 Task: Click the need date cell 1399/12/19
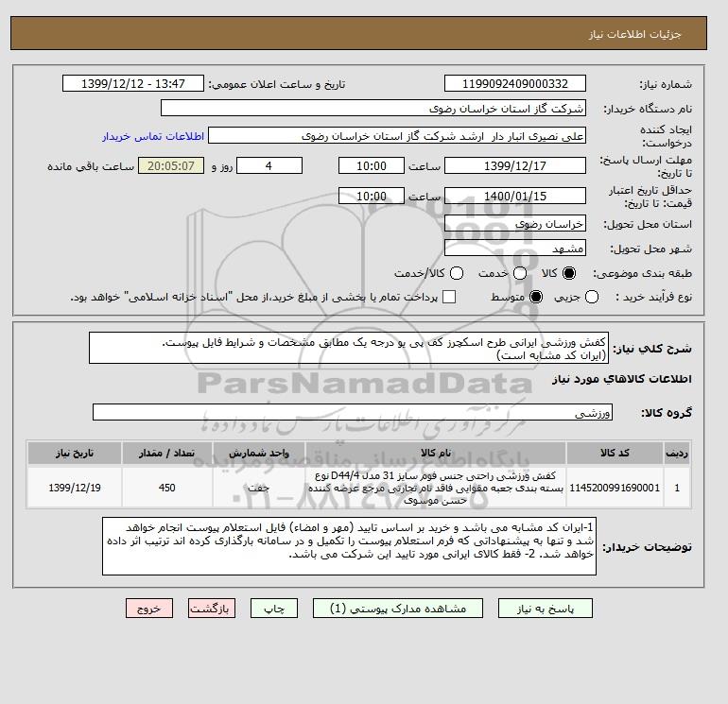75,488
